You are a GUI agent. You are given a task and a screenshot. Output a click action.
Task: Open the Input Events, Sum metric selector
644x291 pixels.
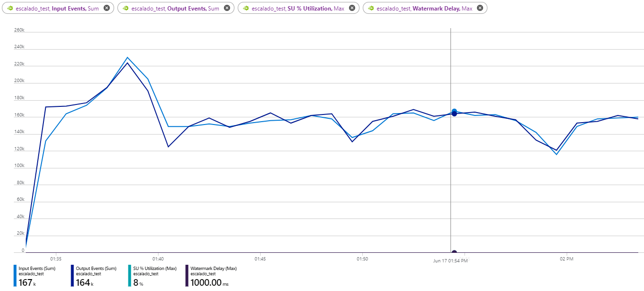57,8
